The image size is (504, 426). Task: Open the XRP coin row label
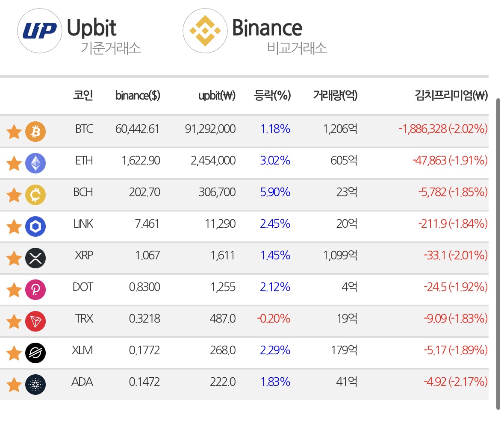pos(84,255)
